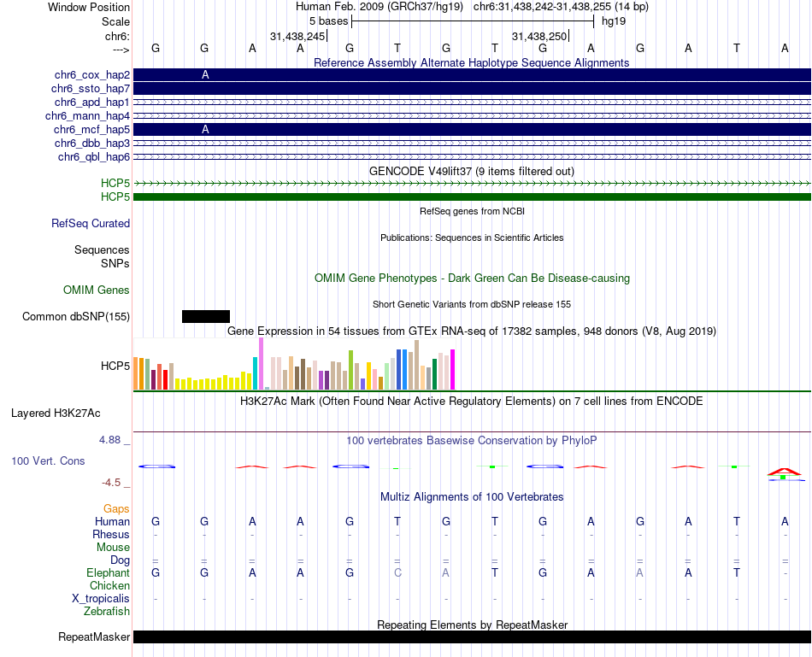Click the black dbSNP variant box
812x657 pixels.
click(x=206, y=316)
